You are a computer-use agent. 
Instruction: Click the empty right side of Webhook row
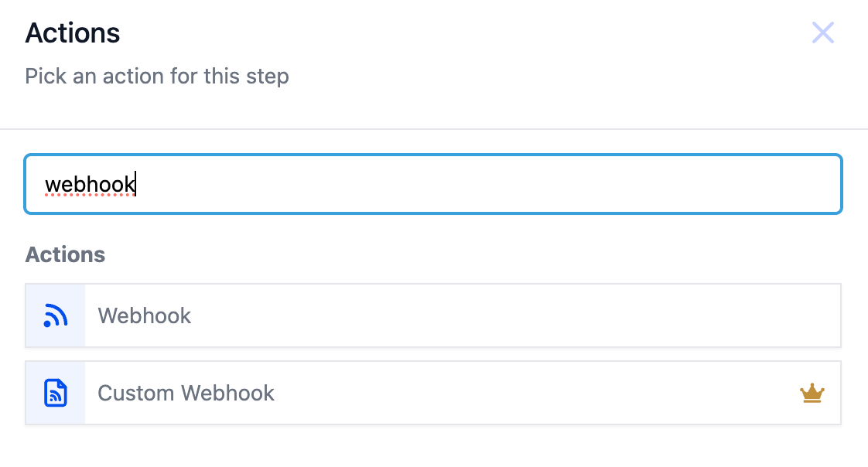coord(619,315)
